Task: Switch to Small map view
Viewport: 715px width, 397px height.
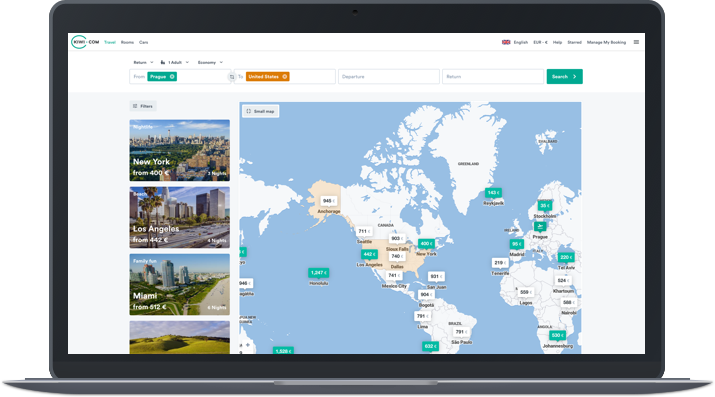Action: [260, 111]
